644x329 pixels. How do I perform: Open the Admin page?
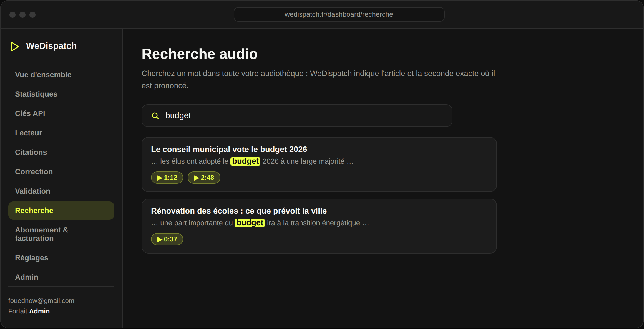(61, 277)
